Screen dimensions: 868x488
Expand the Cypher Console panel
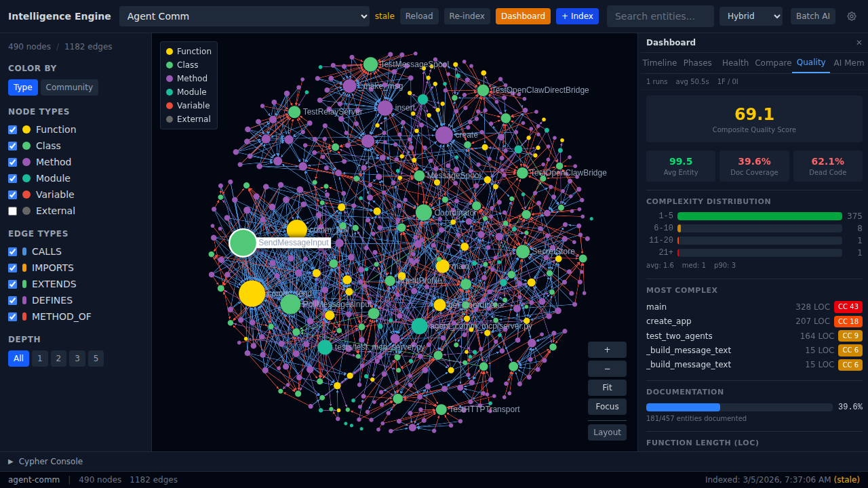click(x=45, y=462)
